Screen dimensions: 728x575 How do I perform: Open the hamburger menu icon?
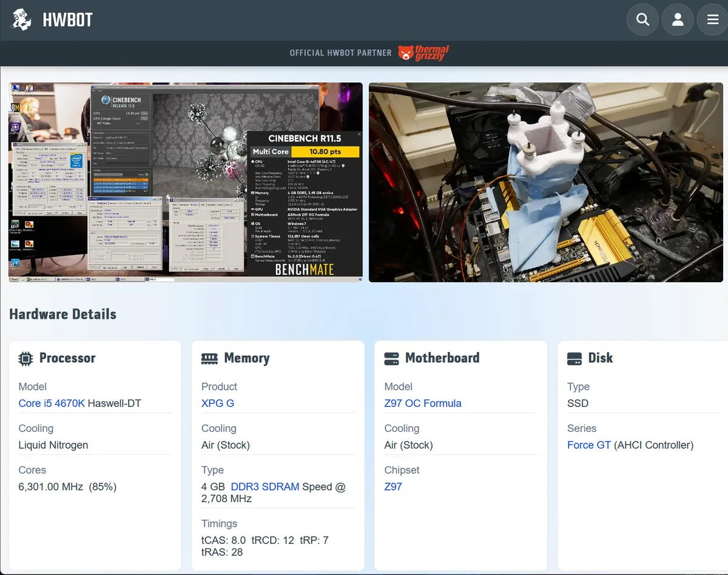713,19
